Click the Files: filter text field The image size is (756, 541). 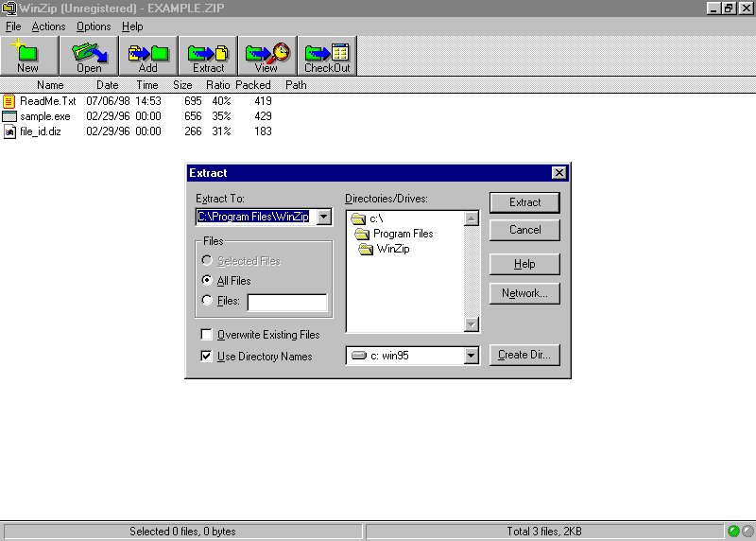coord(287,303)
